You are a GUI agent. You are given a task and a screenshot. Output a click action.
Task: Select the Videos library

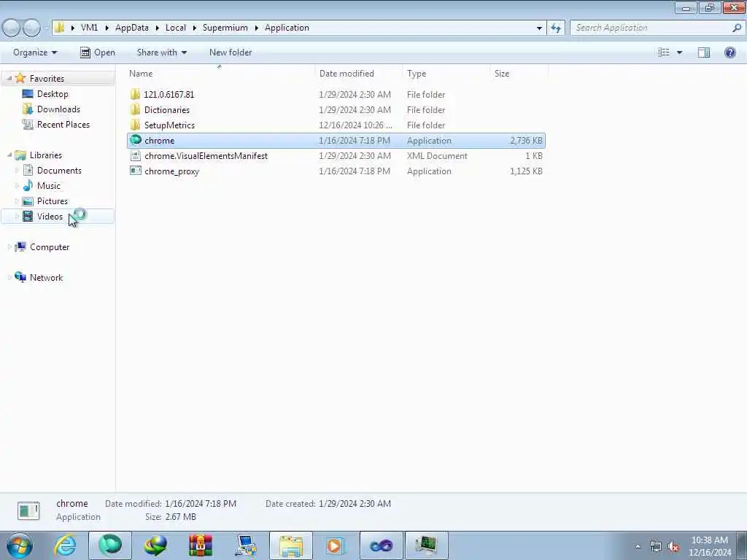click(x=50, y=216)
